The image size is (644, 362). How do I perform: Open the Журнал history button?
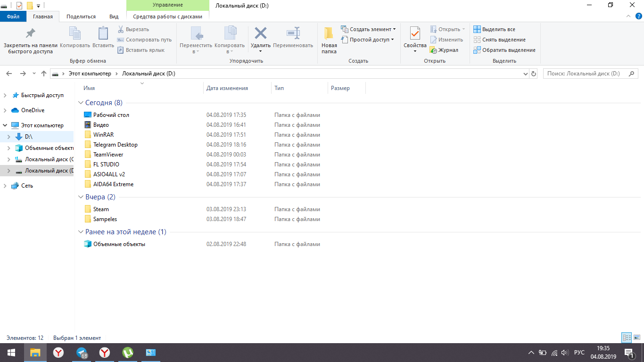[x=444, y=50]
